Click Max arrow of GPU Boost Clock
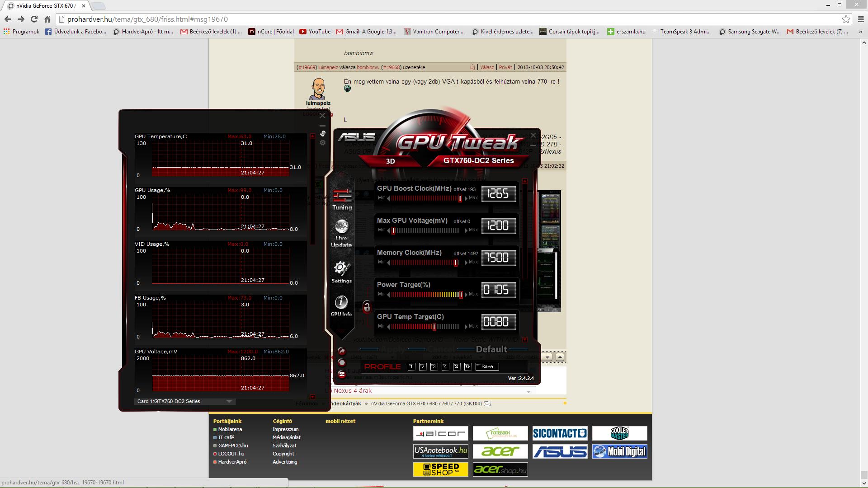Image resolution: width=868 pixels, height=488 pixels. 466,198
